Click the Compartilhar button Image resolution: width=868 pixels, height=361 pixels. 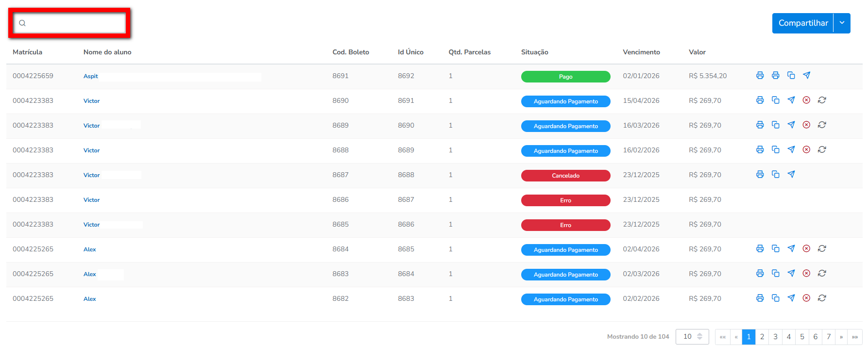803,23
